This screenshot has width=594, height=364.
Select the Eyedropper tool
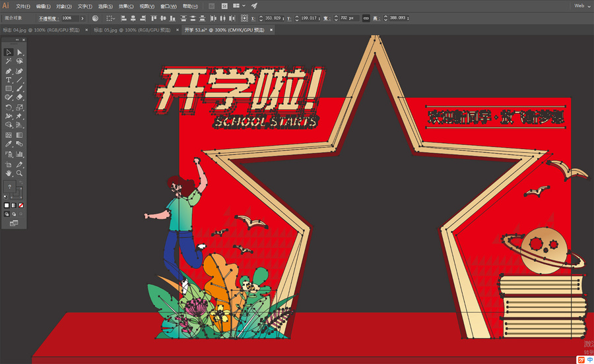coord(9,144)
